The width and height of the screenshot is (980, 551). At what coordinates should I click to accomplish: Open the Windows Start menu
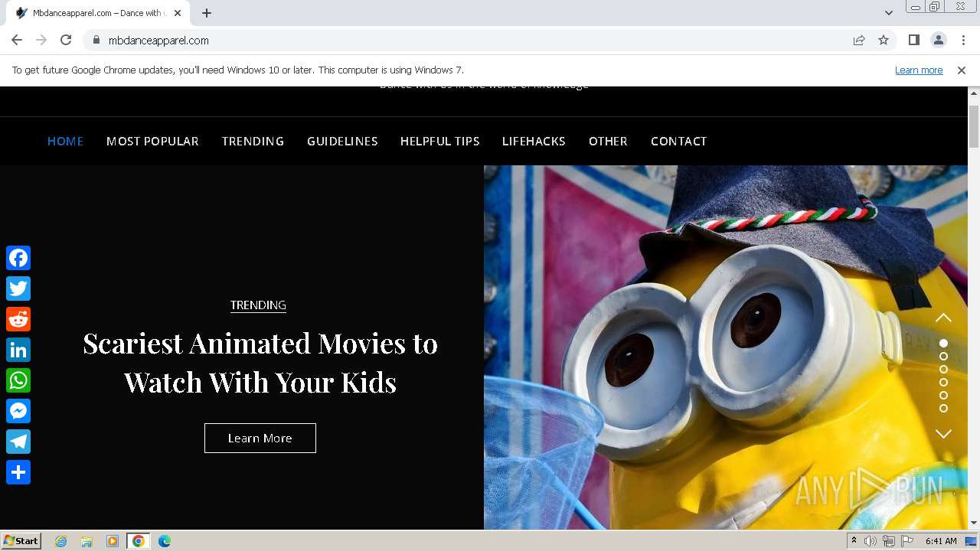pos(21,540)
